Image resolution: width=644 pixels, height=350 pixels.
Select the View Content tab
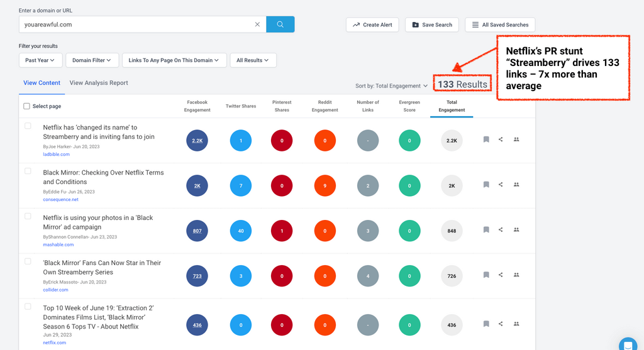(42, 83)
